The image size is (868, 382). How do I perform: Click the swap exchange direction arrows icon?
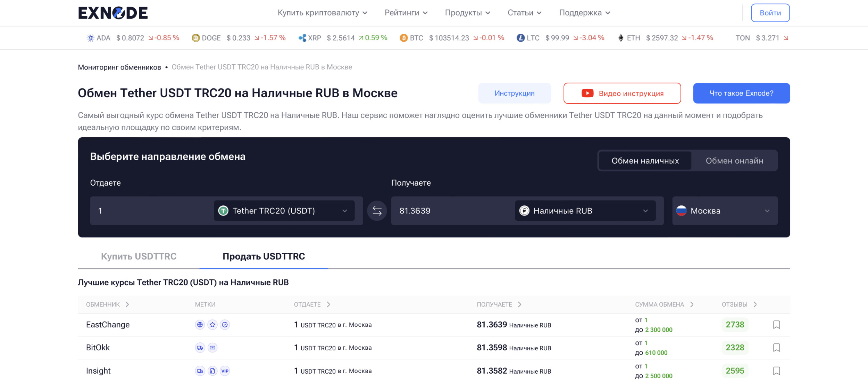tap(377, 211)
